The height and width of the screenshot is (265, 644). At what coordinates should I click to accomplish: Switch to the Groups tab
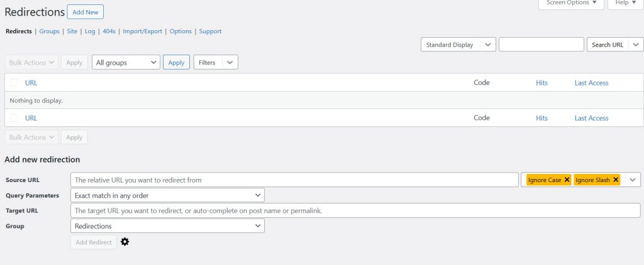point(49,31)
